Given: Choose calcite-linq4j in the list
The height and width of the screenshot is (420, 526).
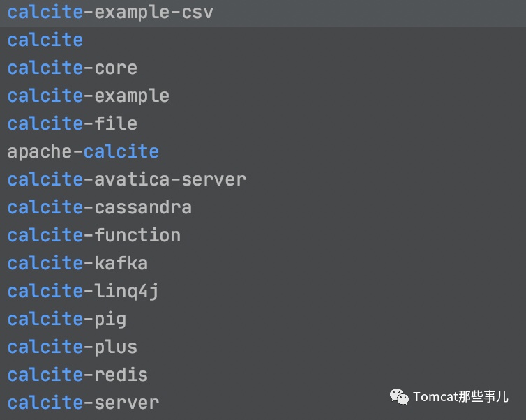Looking at the screenshot, I should click(x=83, y=292).
